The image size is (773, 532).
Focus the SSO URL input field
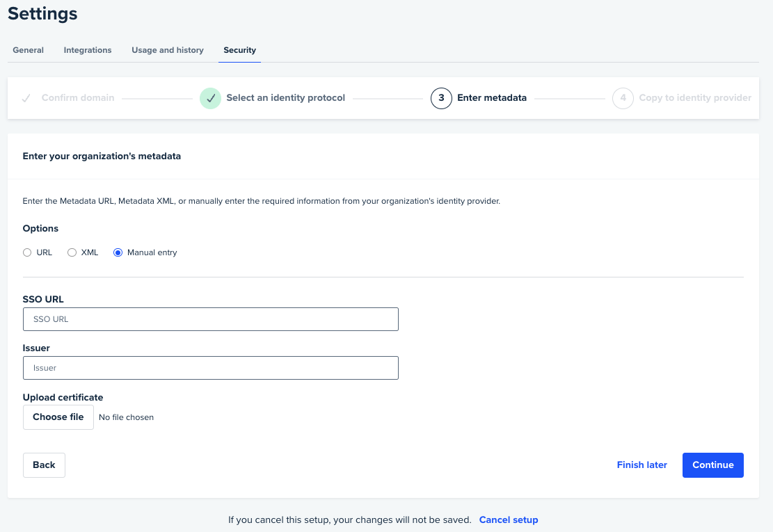click(211, 319)
